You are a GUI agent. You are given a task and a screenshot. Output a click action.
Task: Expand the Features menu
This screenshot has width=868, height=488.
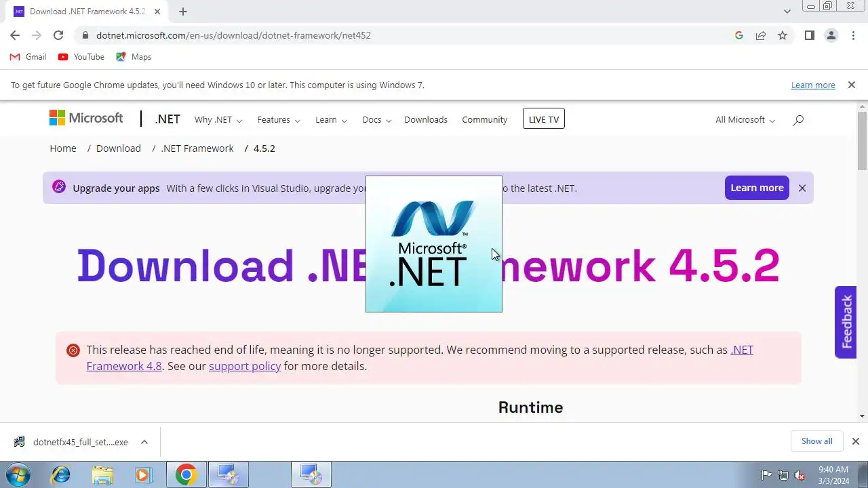click(278, 120)
